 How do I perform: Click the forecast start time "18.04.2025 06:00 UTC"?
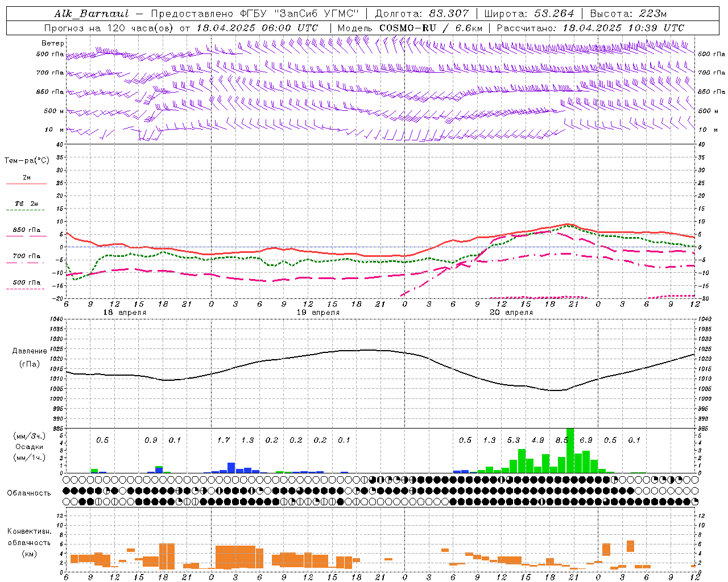coord(257,28)
